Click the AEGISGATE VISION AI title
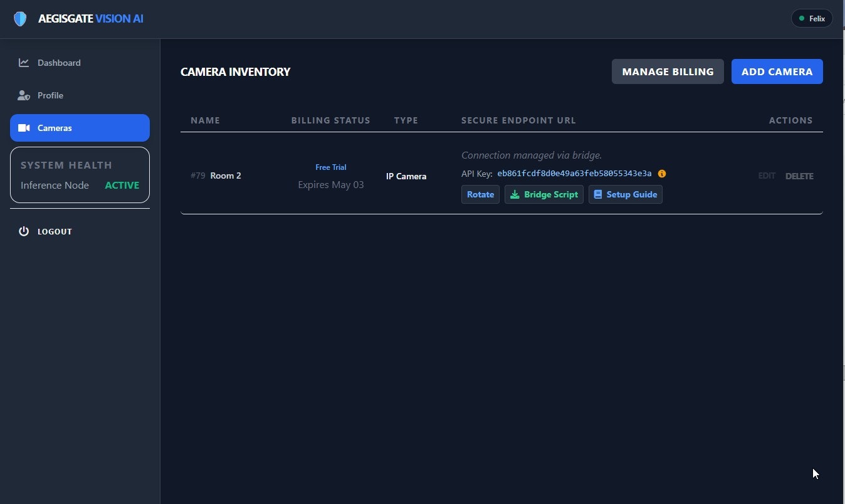This screenshot has height=504, width=845. (91, 19)
